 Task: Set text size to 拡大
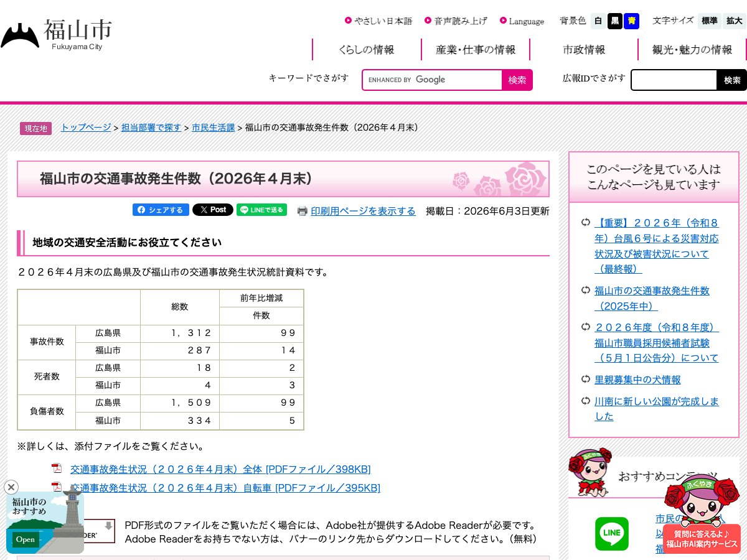pos(735,21)
